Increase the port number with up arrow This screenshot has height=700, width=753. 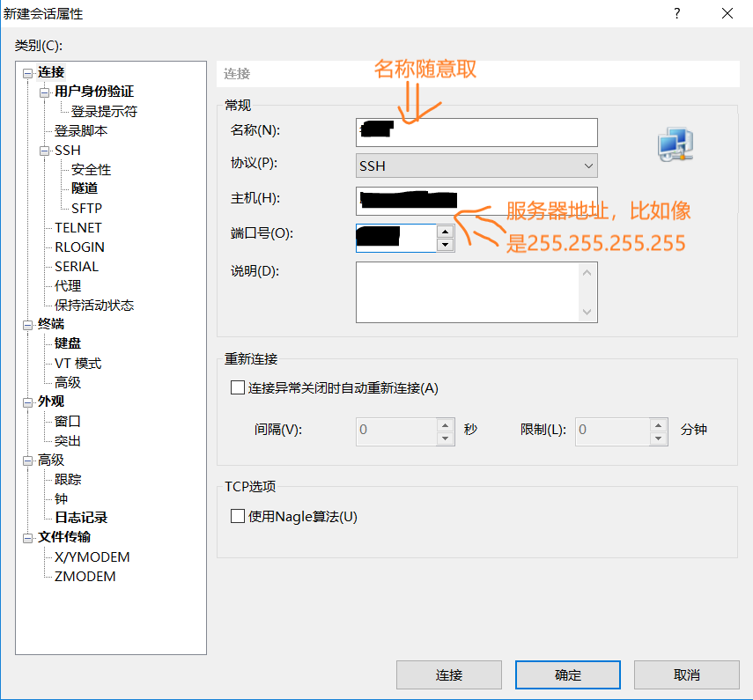(445, 232)
